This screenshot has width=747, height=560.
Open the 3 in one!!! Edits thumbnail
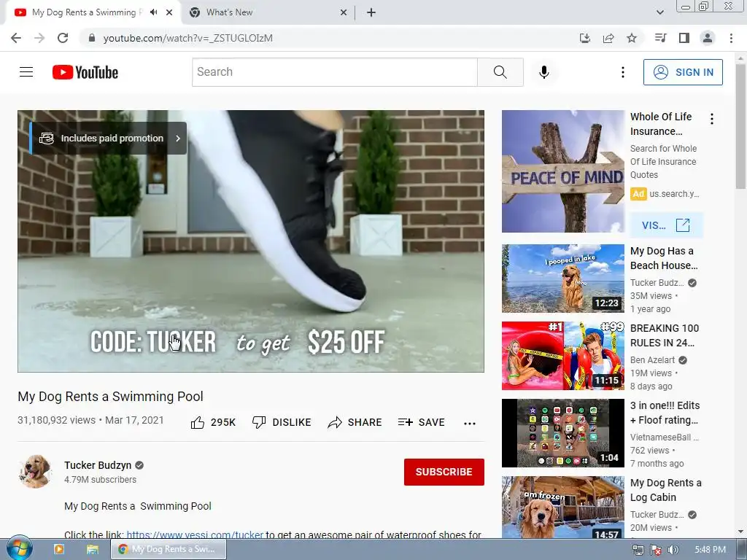562,433
